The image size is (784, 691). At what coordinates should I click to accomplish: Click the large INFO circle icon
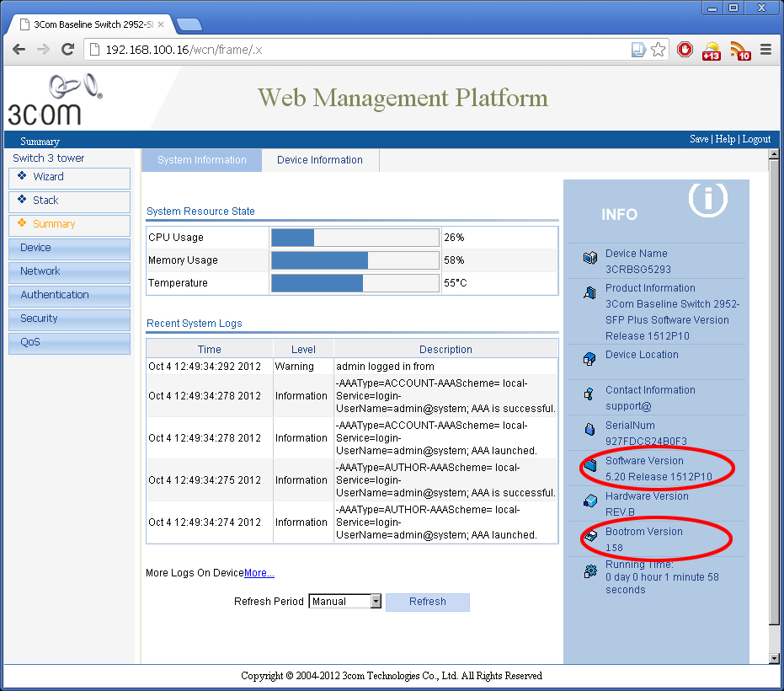click(x=708, y=199)
